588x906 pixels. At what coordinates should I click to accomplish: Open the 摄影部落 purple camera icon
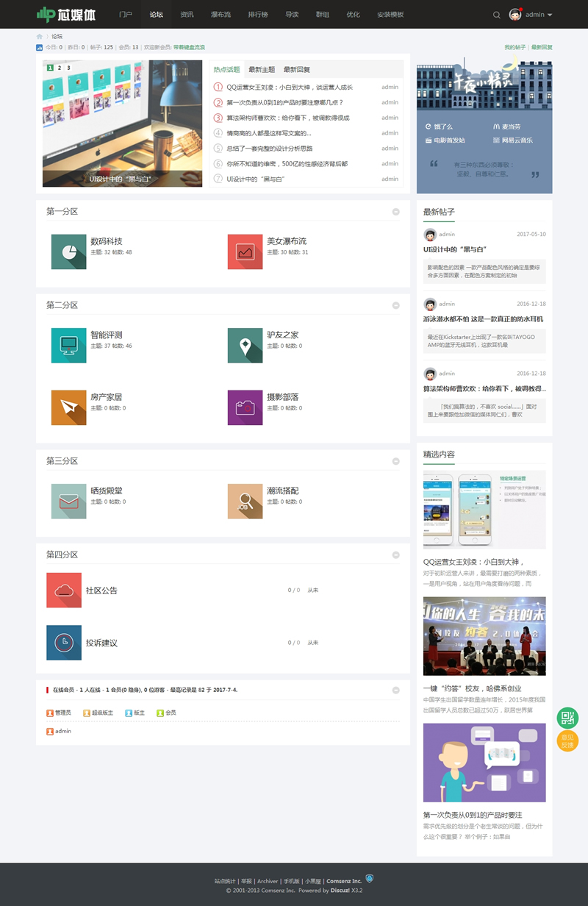coord(245,407)
